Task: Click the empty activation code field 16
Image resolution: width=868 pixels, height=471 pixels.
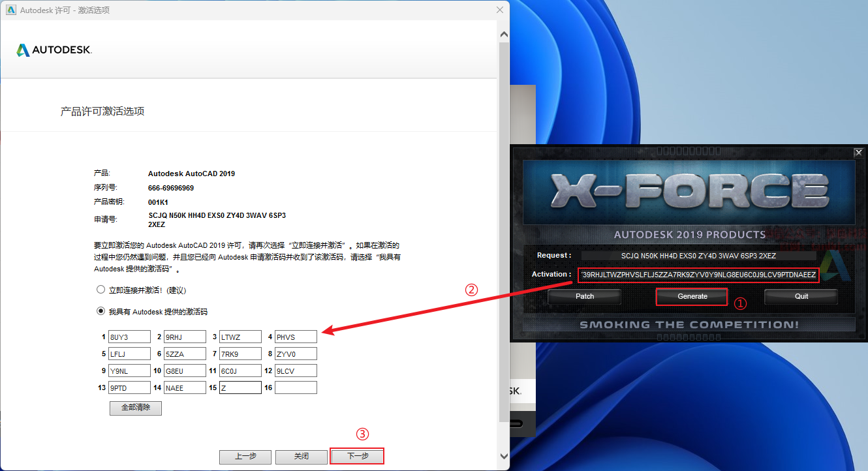Action: (x=296, y=388)
